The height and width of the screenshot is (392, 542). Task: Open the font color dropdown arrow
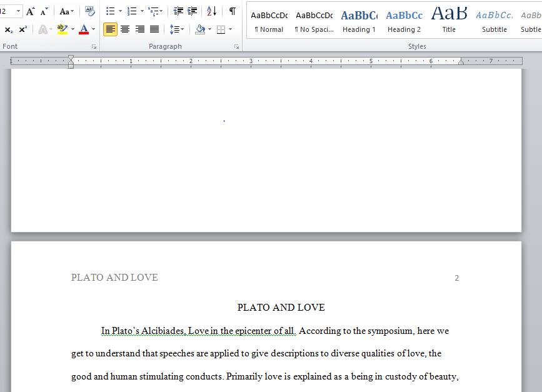click(93, 29)
